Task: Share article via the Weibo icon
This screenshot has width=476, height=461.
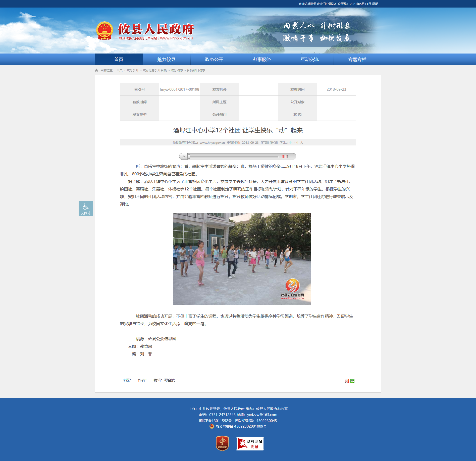Action: tap(346, 381)
